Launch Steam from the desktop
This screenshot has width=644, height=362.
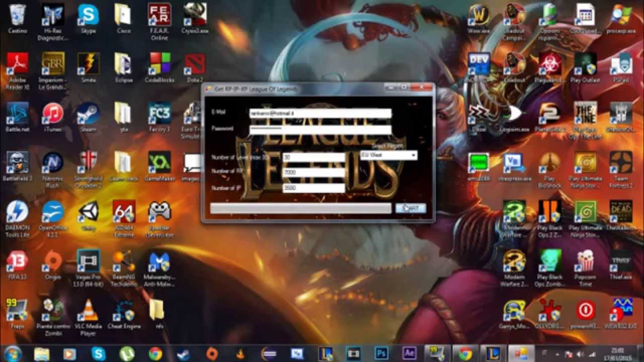pos(88,117)
